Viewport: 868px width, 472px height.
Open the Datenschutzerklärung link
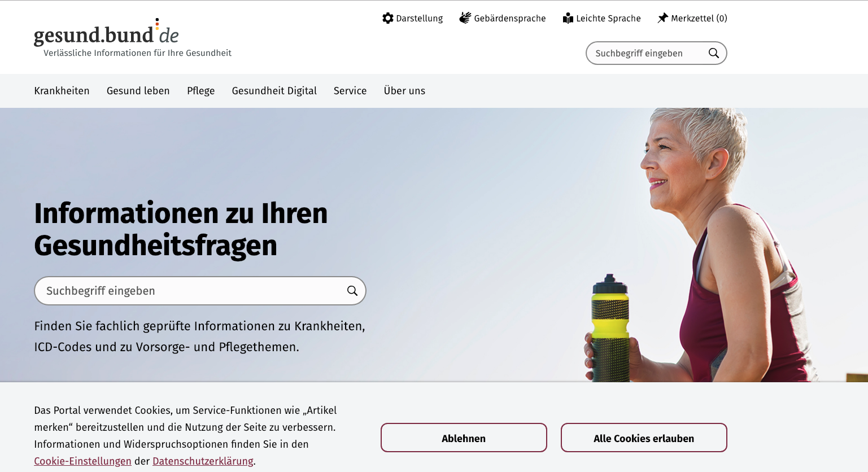(x=203, y=461)
